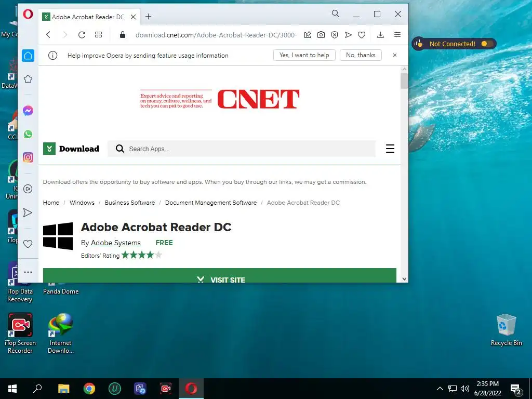The width and height of the screenshot is (532, 399).
Task: Open Easy Setup settings icon
Action: point(397,35)
